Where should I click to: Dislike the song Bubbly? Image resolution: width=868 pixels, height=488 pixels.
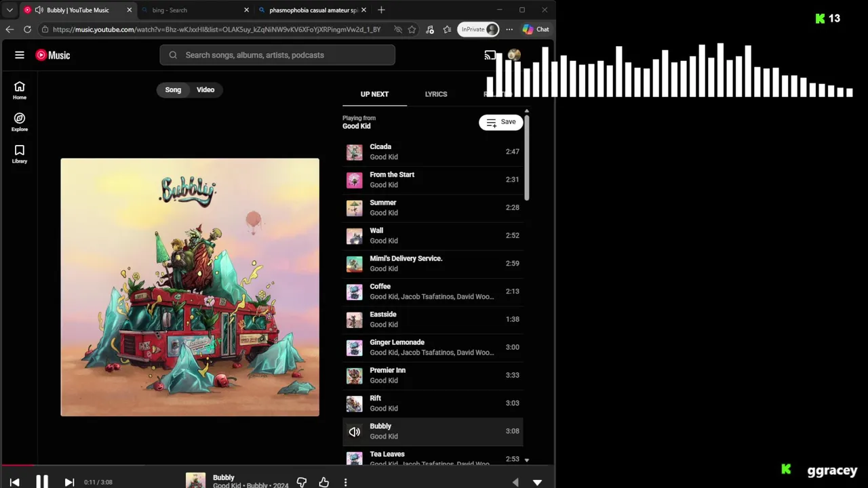(x=302, y=482)
